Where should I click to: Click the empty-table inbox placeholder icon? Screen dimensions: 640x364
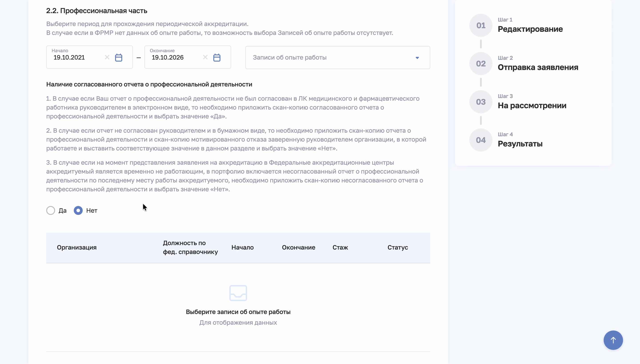click(238, 293)
